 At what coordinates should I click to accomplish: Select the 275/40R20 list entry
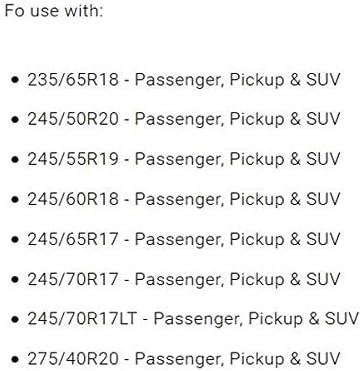coord(184,359)
